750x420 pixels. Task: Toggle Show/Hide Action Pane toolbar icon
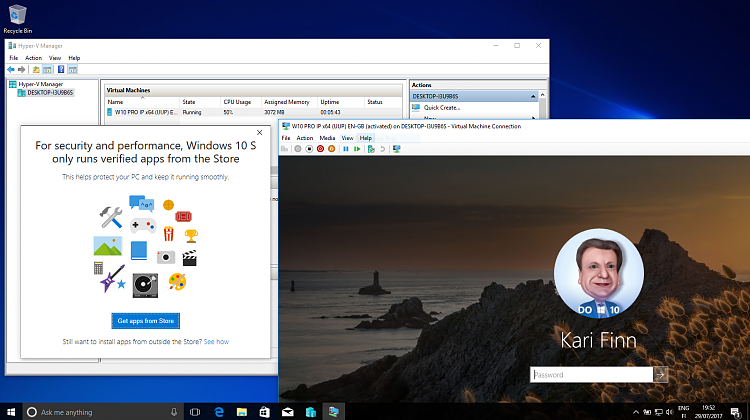[x=72, y=70]
